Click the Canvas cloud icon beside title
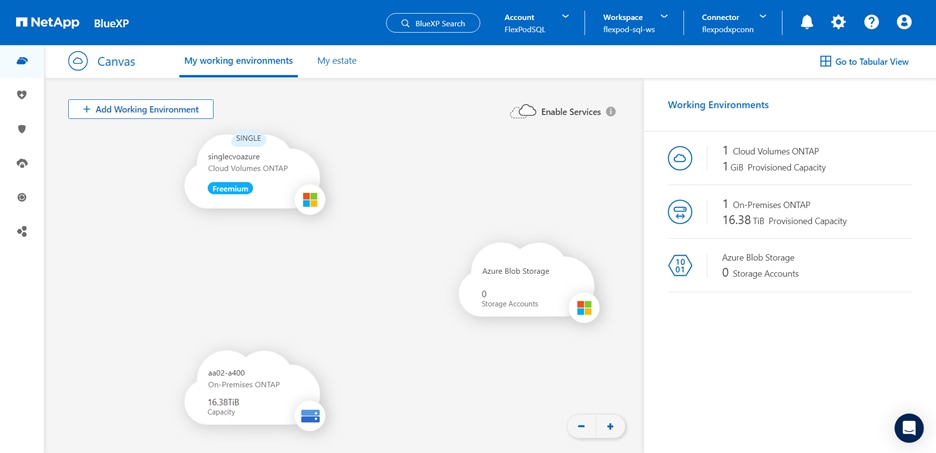This screenshot has width=936, height=453. (78, 61)
